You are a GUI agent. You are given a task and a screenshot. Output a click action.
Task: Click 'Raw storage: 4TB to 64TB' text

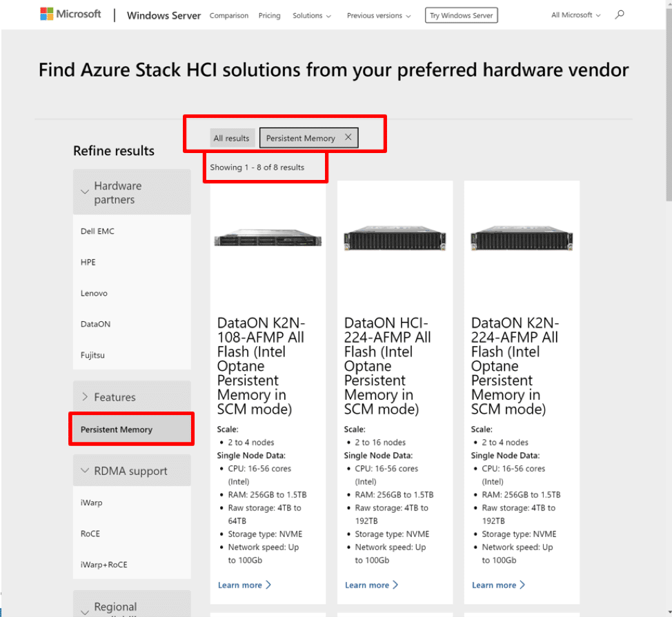tap(264, 514)
